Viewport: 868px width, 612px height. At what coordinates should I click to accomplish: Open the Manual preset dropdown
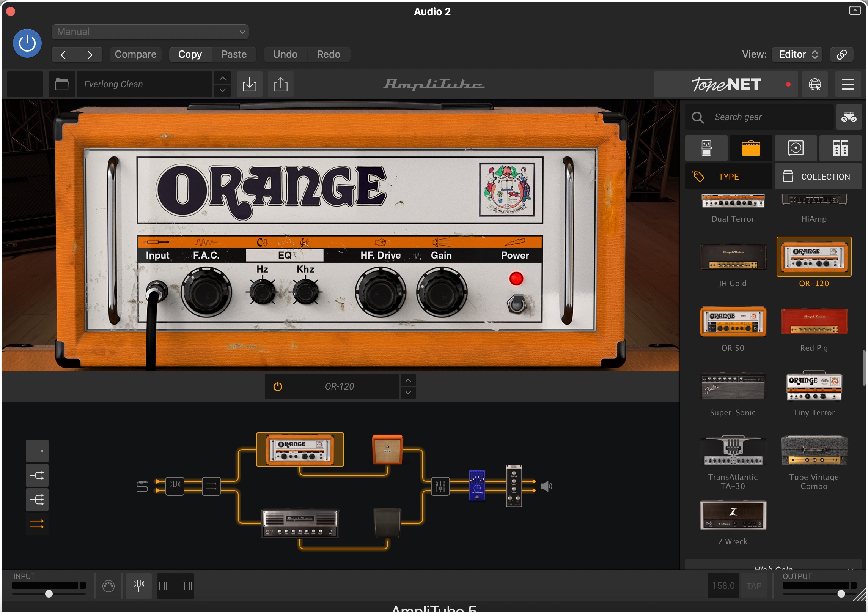pos(150,32)
